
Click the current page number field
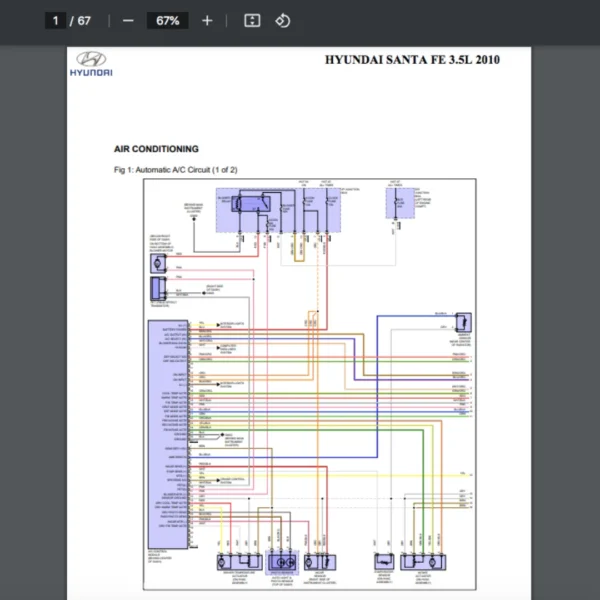point(56,20)
